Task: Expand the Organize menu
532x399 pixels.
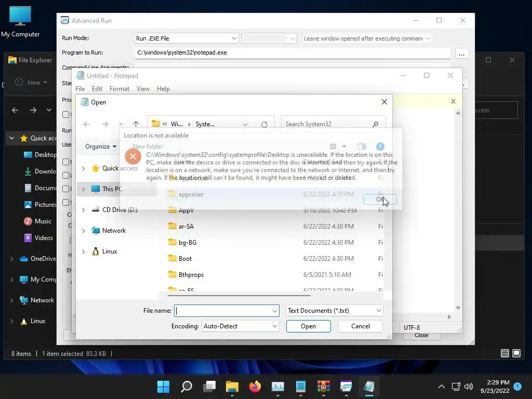Action: point(101,147)
